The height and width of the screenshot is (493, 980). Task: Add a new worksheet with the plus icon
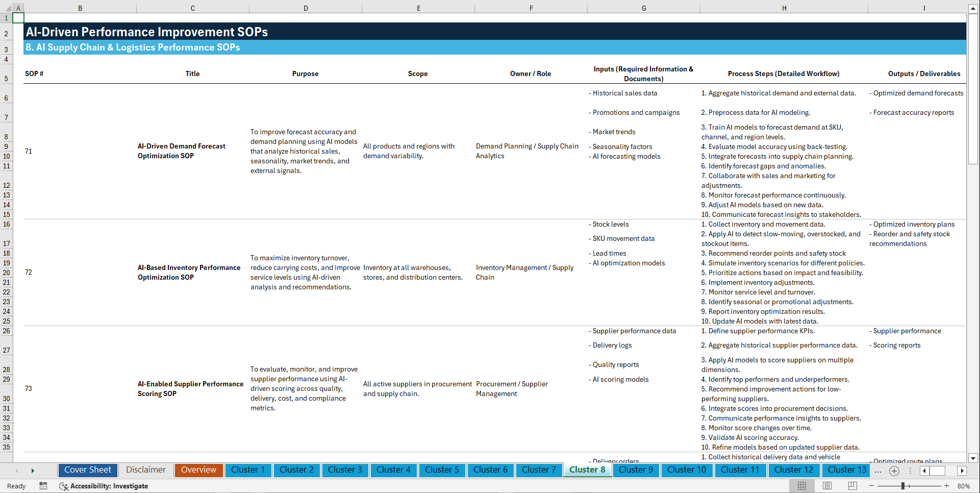tap(894, 471)
